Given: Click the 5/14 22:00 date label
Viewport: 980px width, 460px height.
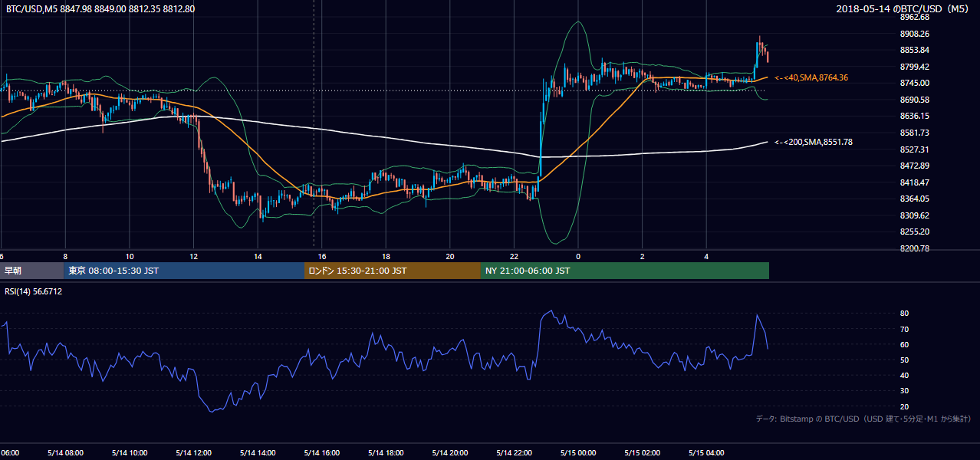Looking at the screenshot, I should tap(514, 453).
